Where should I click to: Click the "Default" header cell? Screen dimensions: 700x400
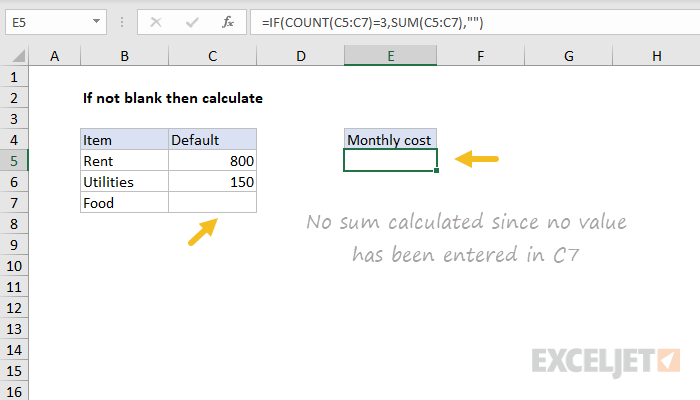tap(212, 140)
